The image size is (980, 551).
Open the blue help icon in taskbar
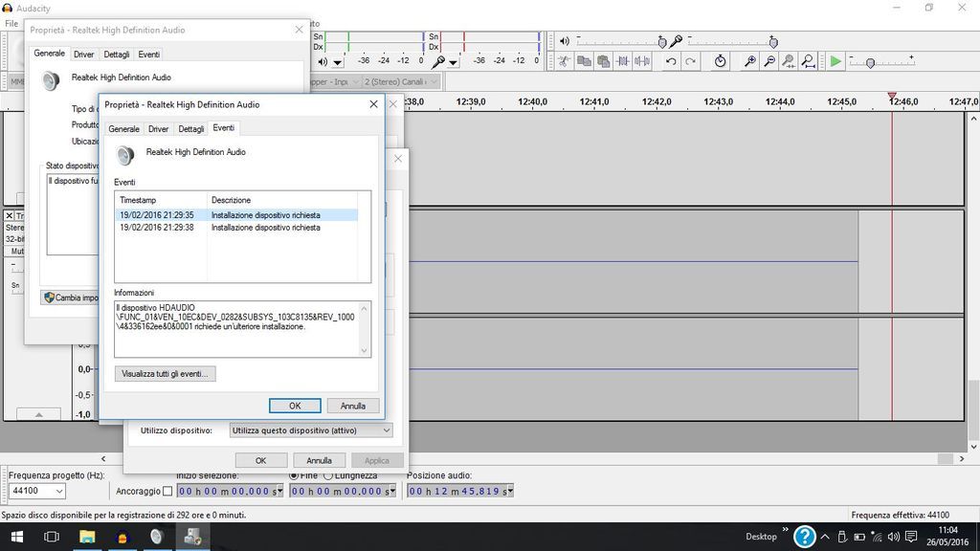click(x=805, y=537)
